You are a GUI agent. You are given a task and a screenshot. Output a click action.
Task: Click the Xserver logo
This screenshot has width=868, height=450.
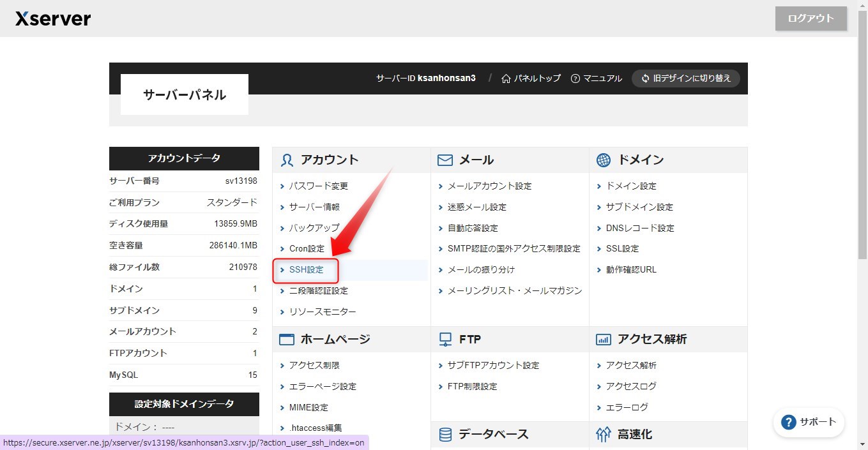point(52,19)
